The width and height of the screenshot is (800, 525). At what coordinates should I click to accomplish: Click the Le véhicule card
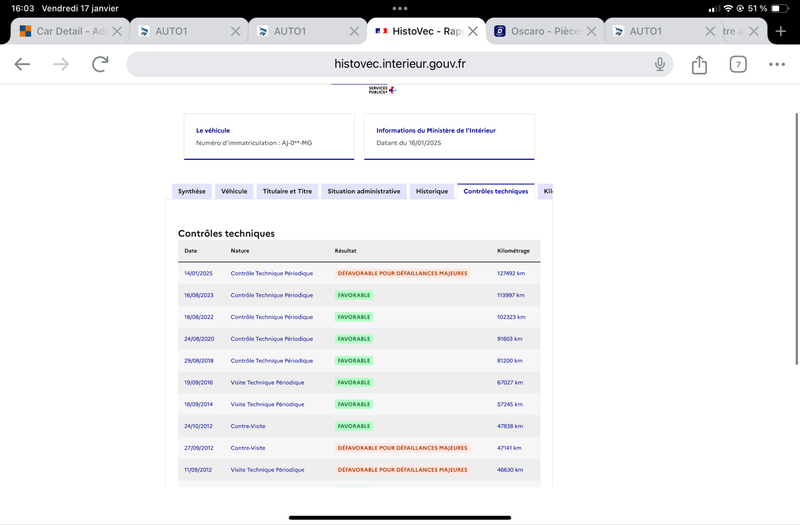(x=269, y=137)
